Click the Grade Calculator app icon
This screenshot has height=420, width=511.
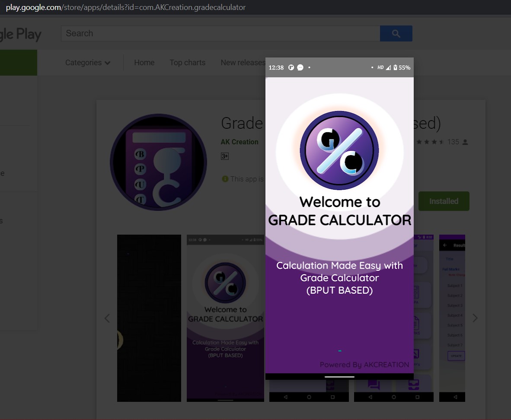[x=158, y=162]
